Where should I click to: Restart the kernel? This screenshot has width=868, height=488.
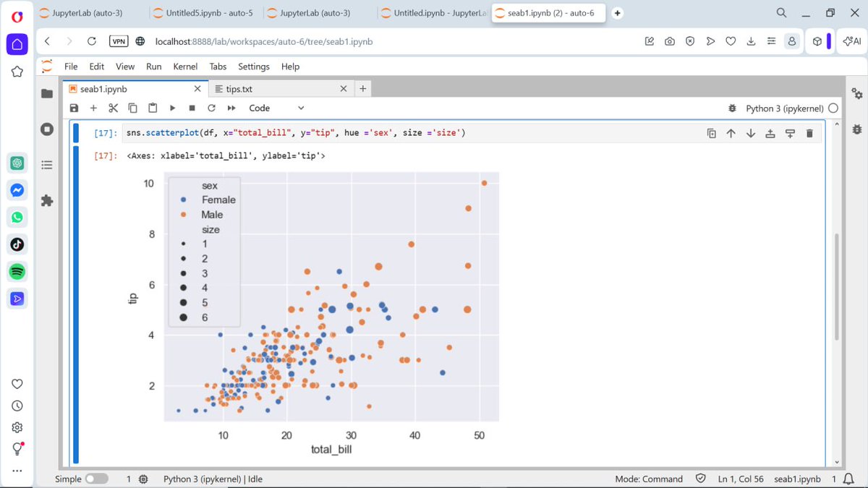point(211,108)
